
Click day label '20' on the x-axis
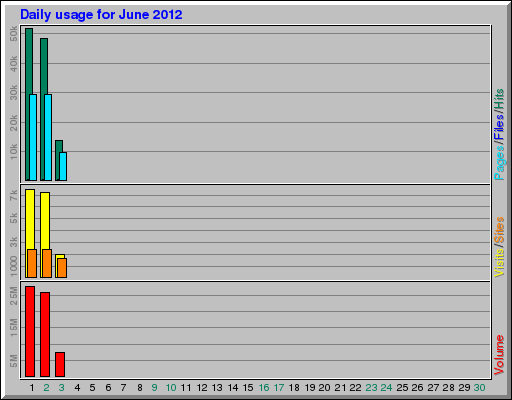324,388
